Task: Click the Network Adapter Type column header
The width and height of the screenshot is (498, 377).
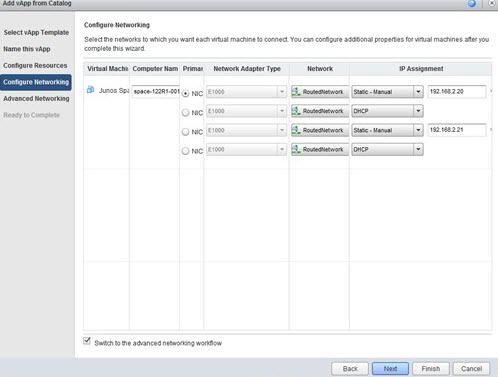Action: 247,69
